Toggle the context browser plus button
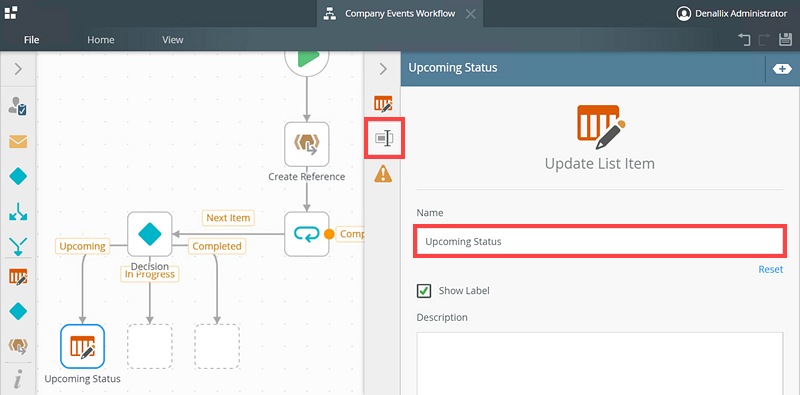The width and height of the screenshot is (800, 395). [x=782, y=69]
